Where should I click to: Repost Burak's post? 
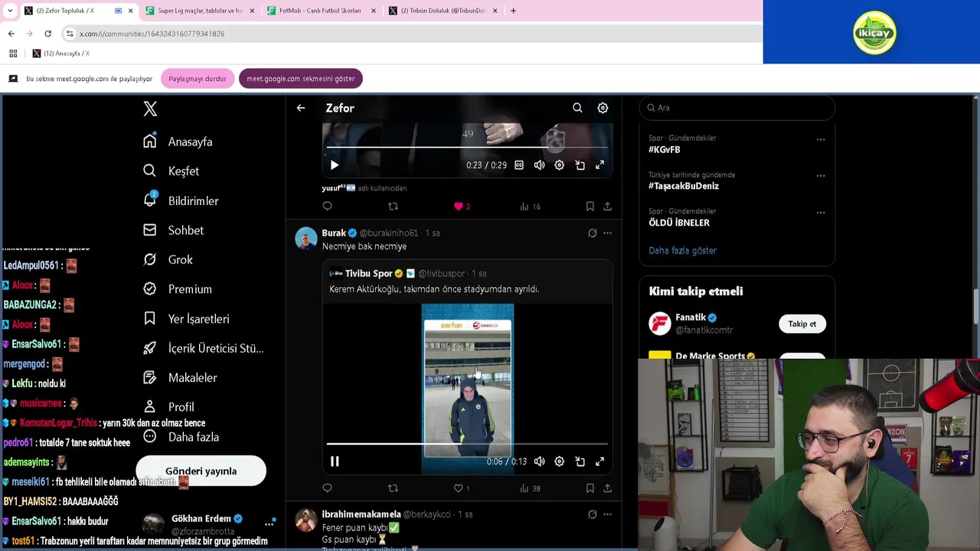(x=393, y=488)
